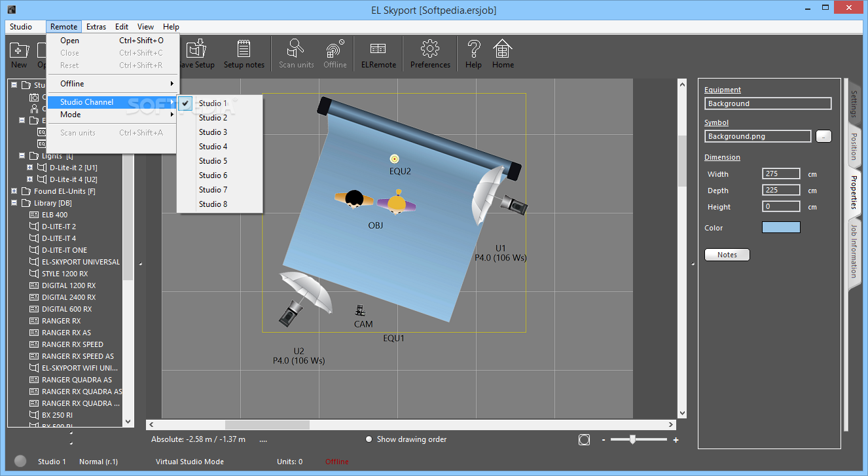Click the Width input field
The width and height of the screenshot is (868, 476).
tap(781, 174)
